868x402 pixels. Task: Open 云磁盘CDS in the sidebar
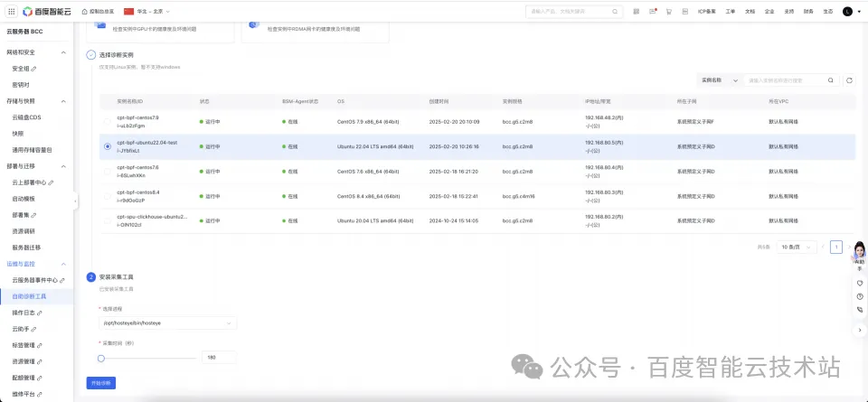point(26,117)
